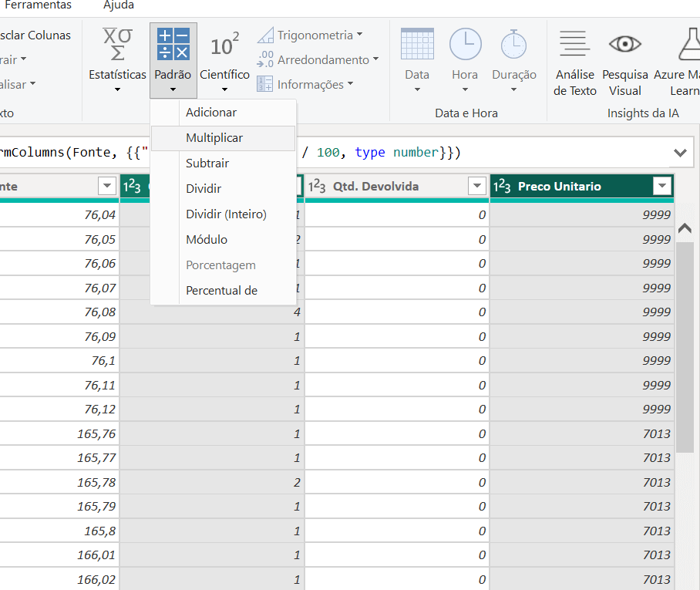The image size is (700, 590).
Task: Expand the Estatísticas dropdown arrow
Action: tap(117, 89)
